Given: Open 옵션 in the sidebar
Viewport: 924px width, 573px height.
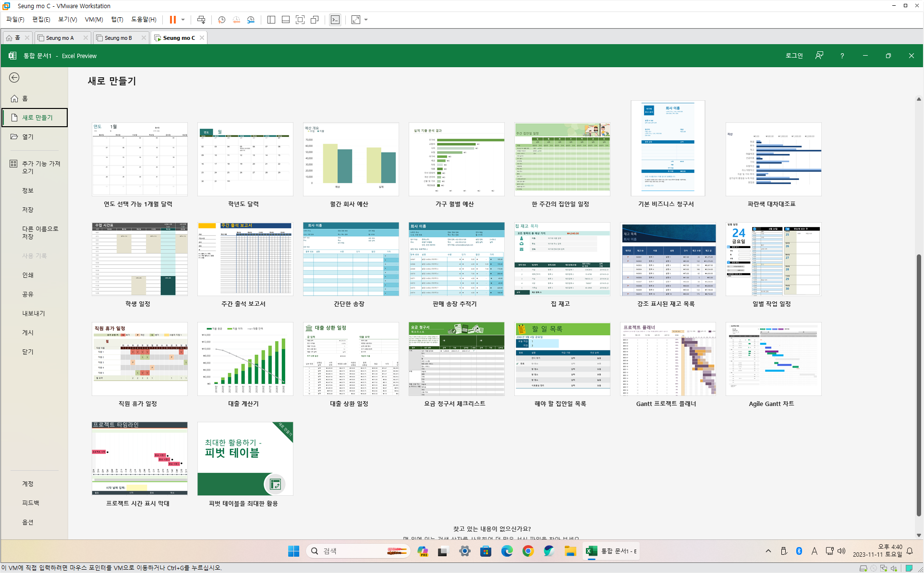Looking at the screenshot, I should pyautogui.click(x=28, y=522).
